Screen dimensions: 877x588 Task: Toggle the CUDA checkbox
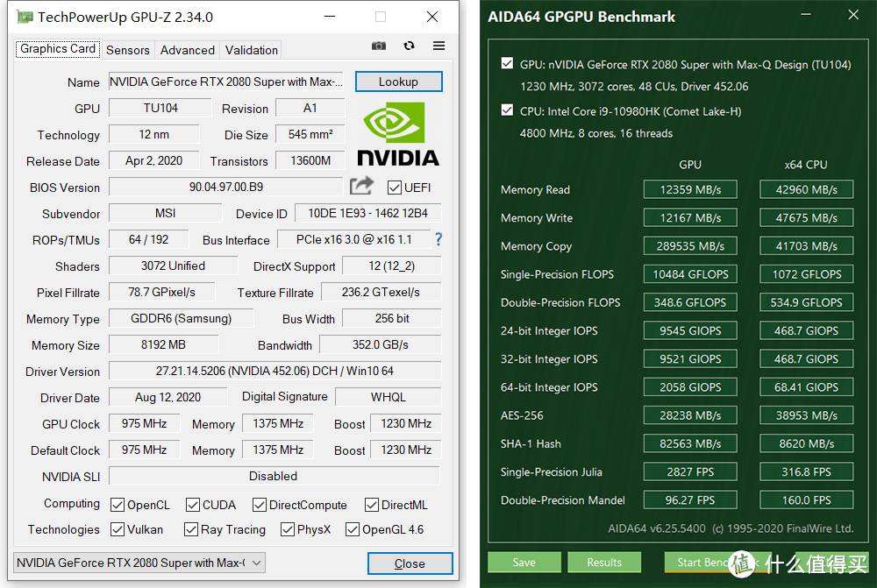pyautogui.click(x=193, y=505)
